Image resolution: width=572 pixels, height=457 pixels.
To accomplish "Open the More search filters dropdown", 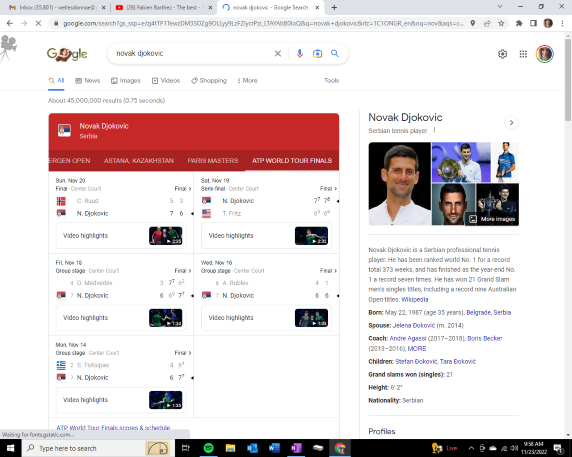I will (247, 81).
